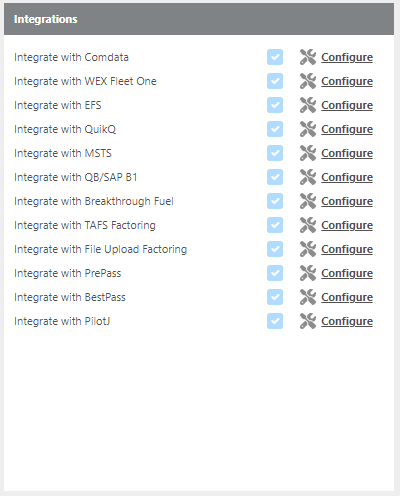Click the tools icon beside WEX Fleet One

[308, 81]
